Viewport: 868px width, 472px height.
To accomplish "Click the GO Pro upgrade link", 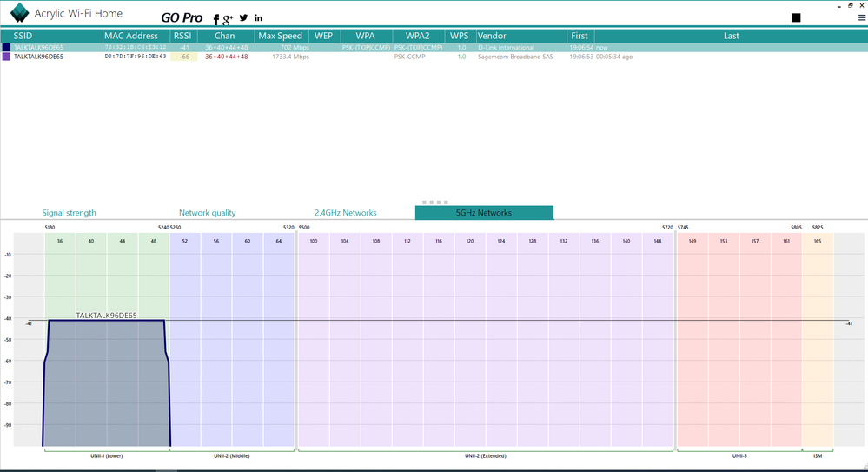I will pos(182,17).
